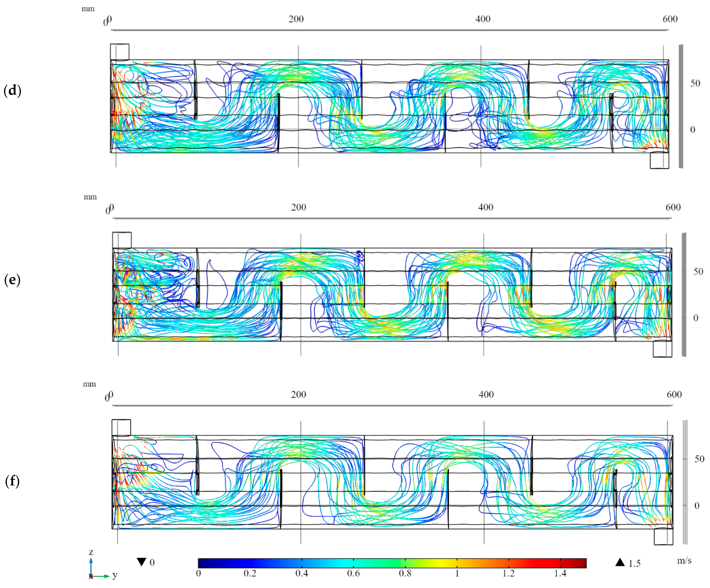Click the 600 axis tick label above panel (f)

674,394
